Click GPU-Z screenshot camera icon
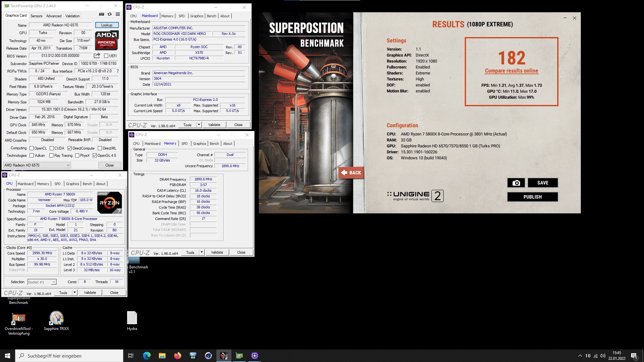644x362 pixels. [x=101, y=14]
